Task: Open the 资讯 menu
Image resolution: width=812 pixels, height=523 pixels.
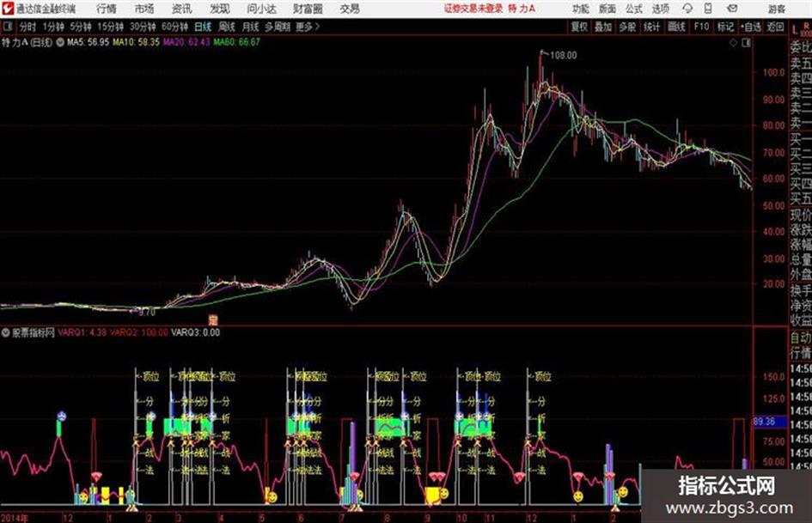Action: (182, 9)
